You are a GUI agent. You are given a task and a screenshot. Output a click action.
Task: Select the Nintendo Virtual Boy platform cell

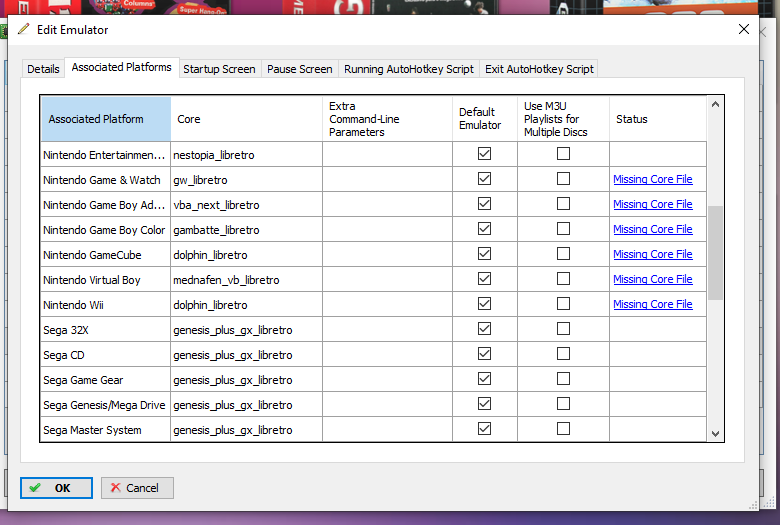point(105,280)
